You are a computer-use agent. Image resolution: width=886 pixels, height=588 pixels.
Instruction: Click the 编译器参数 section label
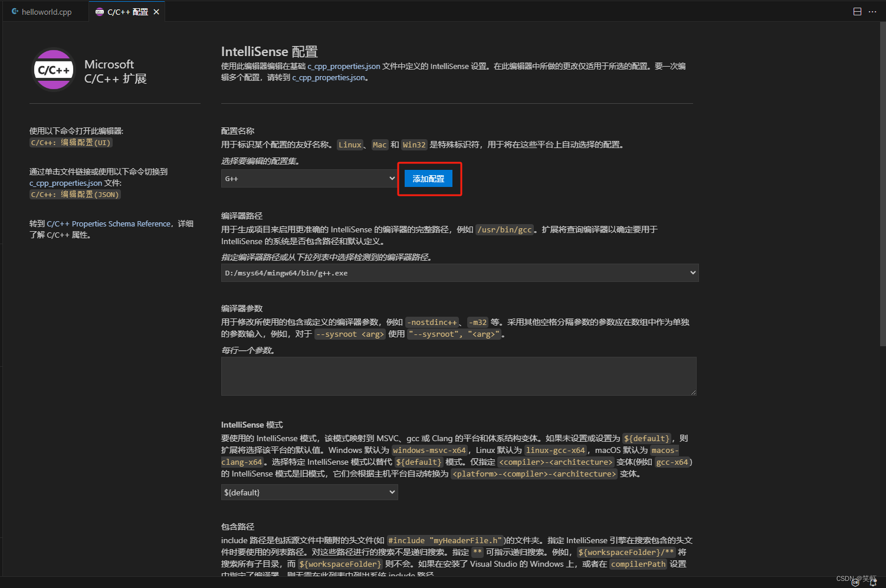coord(242,308)
